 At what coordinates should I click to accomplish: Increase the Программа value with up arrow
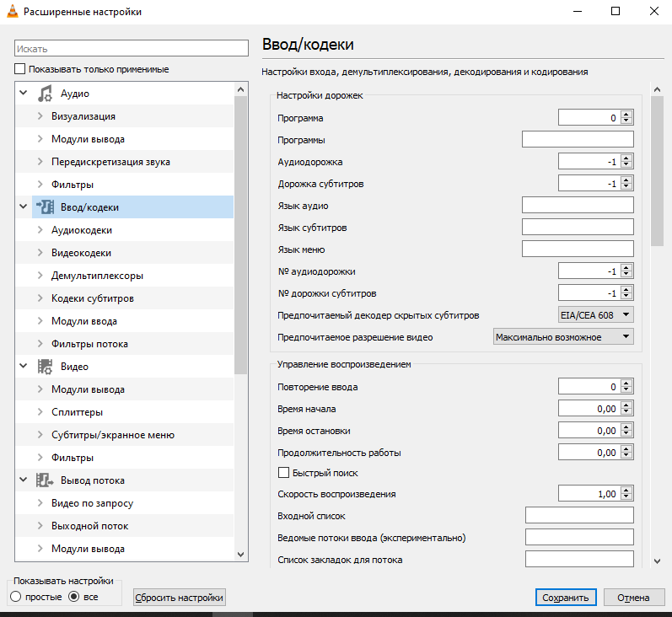[x=626, y=115]
